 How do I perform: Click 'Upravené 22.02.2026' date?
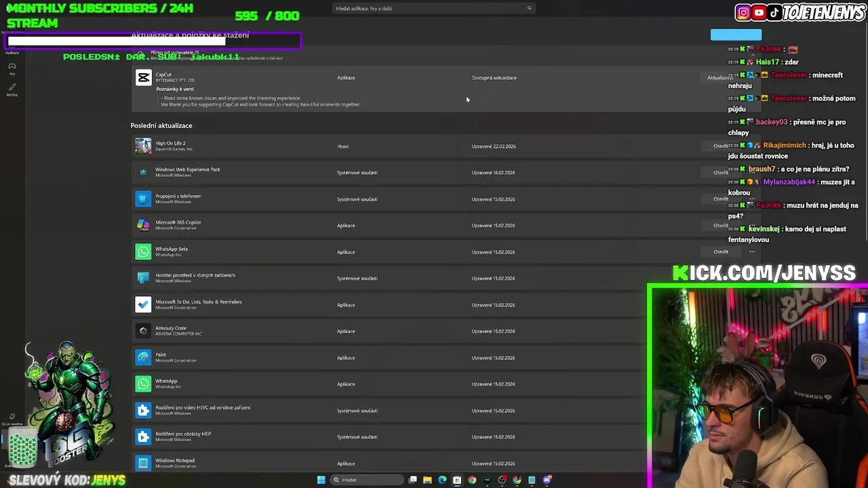click(x=494, y=146)
